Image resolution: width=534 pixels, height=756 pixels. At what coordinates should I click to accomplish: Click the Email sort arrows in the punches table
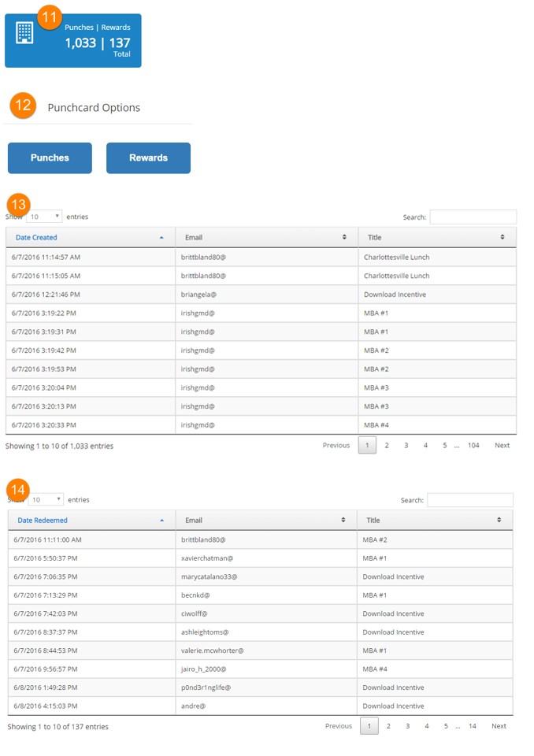coord(344,237)
